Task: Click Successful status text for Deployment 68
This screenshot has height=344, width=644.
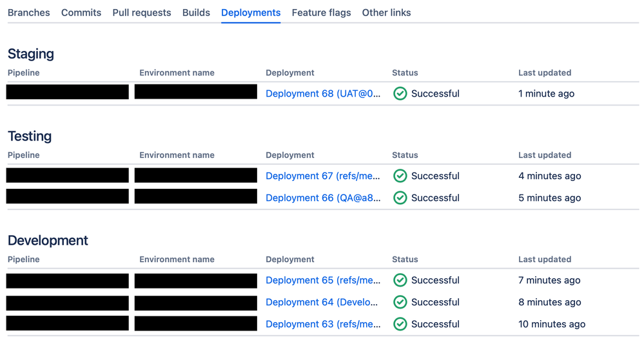Action: point(435,93)
